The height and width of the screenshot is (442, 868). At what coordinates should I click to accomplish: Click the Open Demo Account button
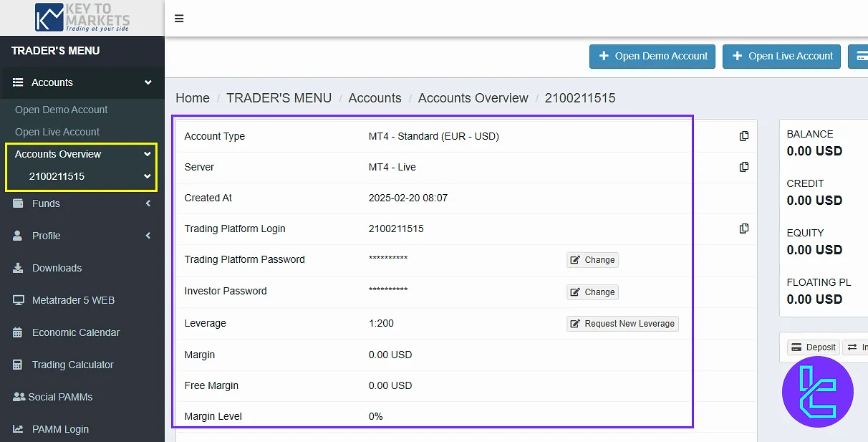652,56
